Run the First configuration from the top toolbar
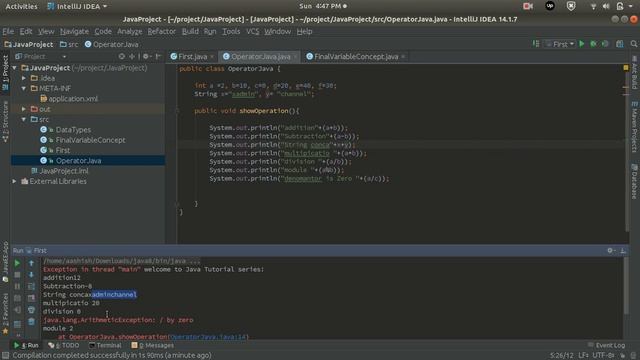The width and height of the screenshot is (640, 360). point(582,44)
